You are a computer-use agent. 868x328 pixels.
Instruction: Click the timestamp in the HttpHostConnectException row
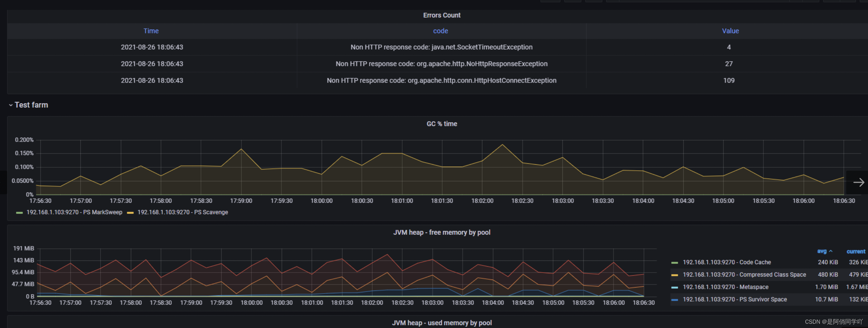(x=152, y=80)
